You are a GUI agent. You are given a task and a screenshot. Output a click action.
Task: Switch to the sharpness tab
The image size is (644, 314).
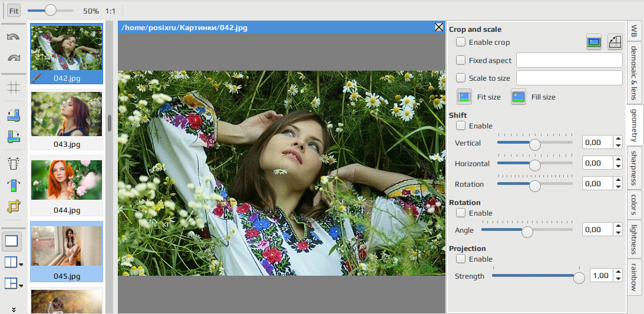point(635,167)
